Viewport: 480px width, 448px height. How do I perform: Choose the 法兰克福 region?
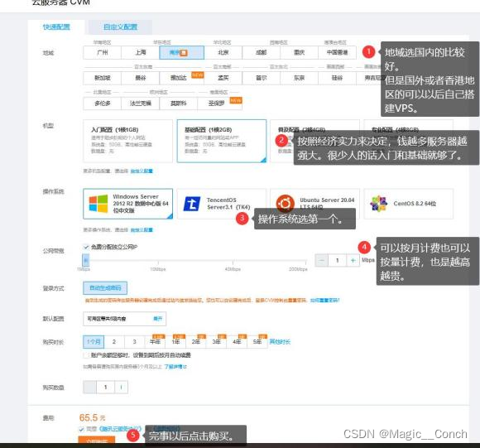point(141,104)
